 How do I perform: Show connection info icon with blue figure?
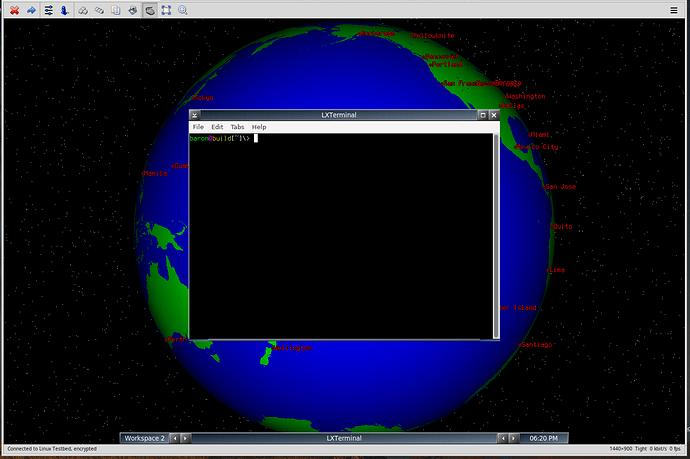tap(65, 10)
